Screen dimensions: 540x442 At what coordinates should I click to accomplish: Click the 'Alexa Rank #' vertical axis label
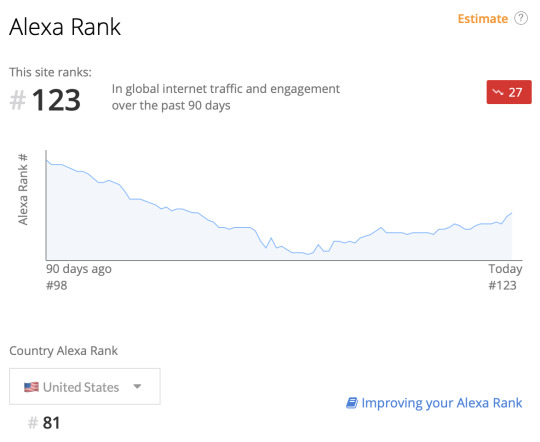coord(23,189)
